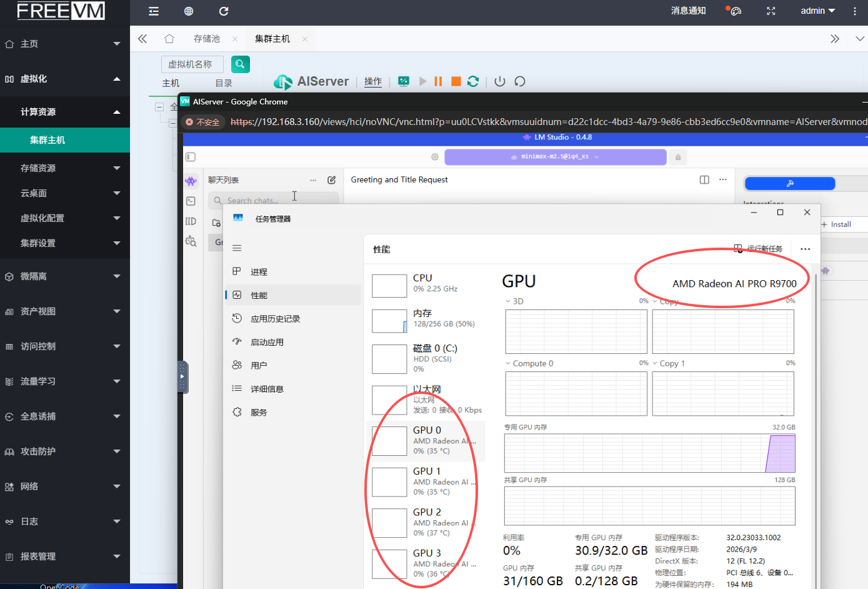Image resolution: width=868 pixels, height=589 pixels.
Task: Click the new chat icon in LM Studio
Action: (x=331, y=180)
